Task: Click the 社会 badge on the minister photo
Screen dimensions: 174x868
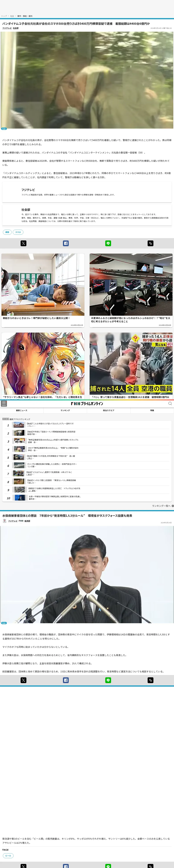Action: pos(4,623)
